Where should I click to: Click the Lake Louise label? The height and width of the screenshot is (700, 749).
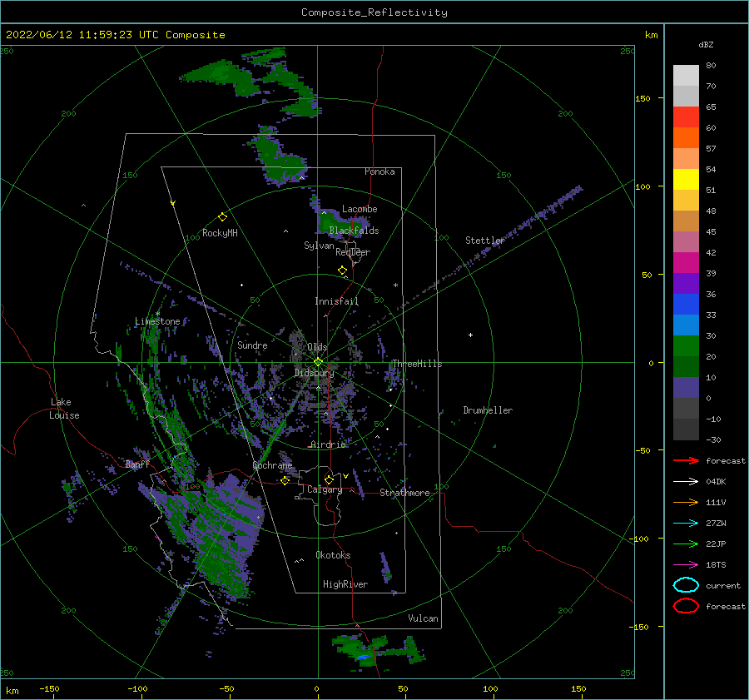(64, 409)
